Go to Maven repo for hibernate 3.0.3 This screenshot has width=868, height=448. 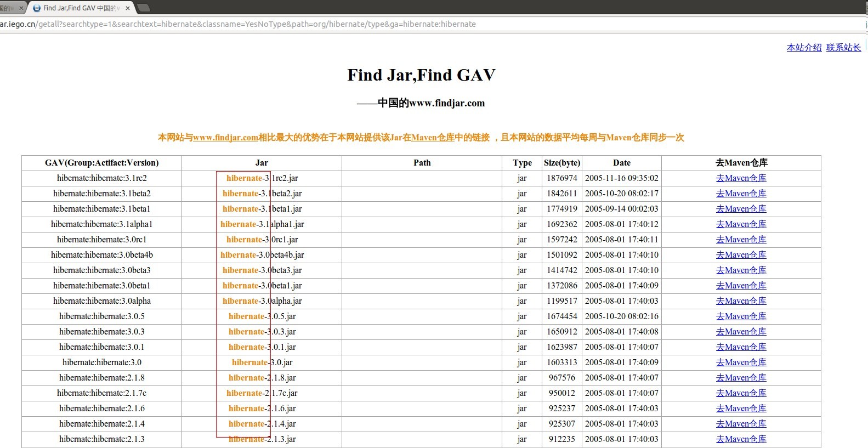point(741,332)
